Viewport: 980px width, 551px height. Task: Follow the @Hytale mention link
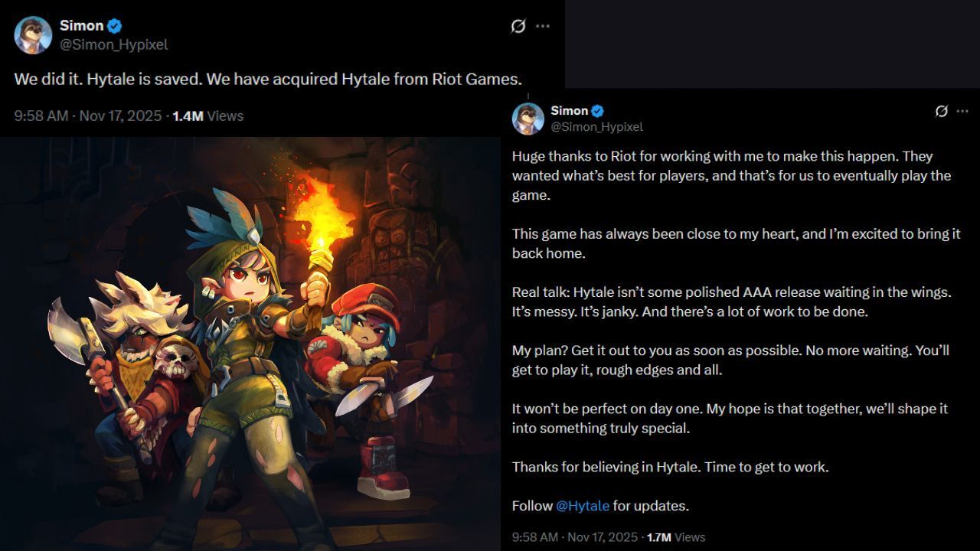(583, 506)
